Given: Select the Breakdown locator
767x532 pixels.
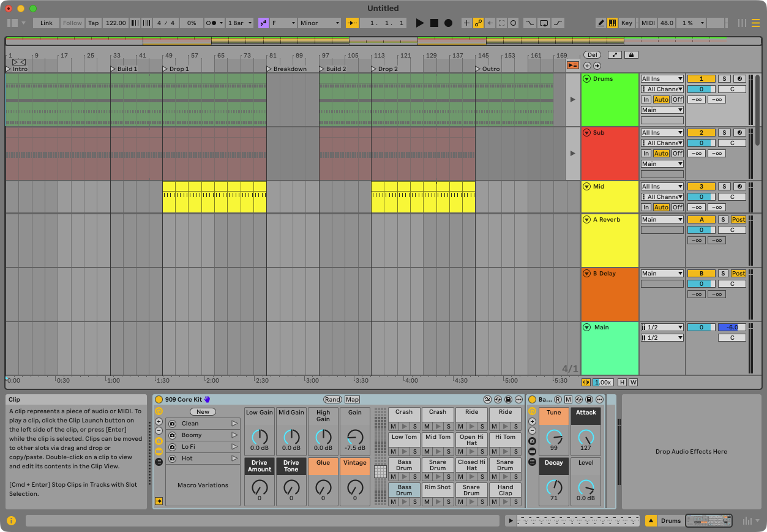Looking at the screenshot, I should 286,69.
